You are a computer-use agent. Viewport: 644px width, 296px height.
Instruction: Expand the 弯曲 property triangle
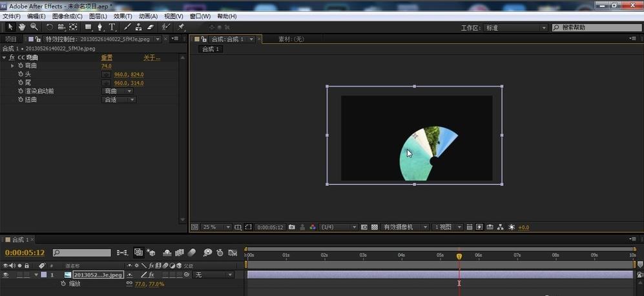(x=12, y=66)
